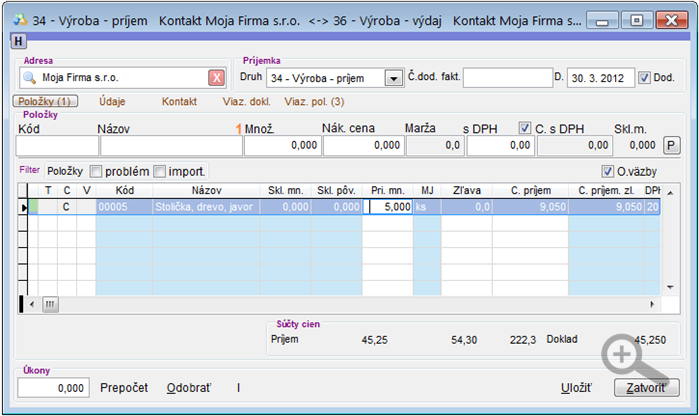Click the Uložiť button

[x=576, y=388]
